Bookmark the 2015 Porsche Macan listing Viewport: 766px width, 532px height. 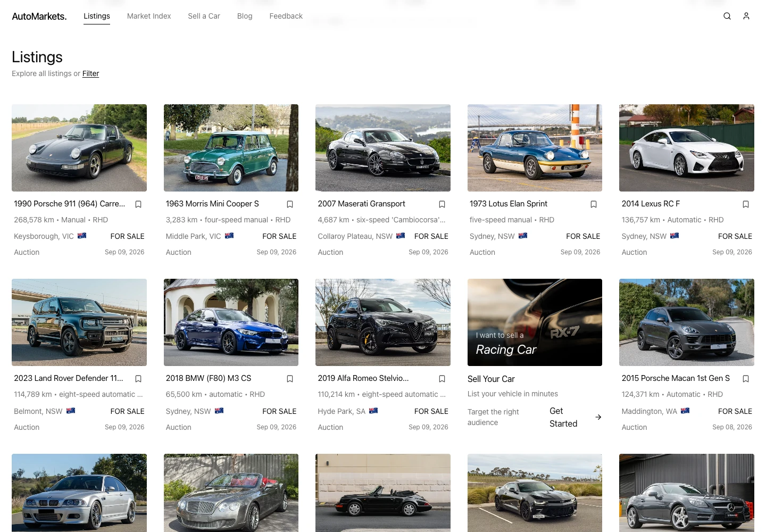click(746, 379)
